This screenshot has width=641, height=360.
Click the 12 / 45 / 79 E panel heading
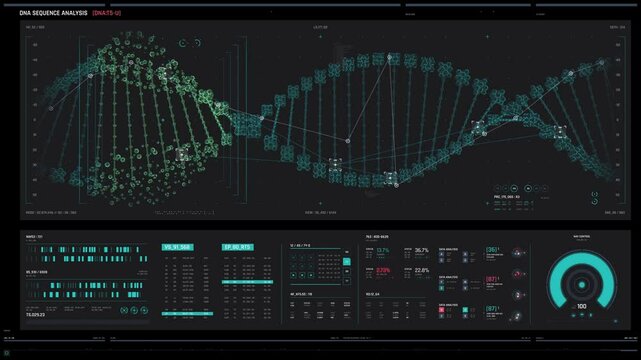point(300,246)
